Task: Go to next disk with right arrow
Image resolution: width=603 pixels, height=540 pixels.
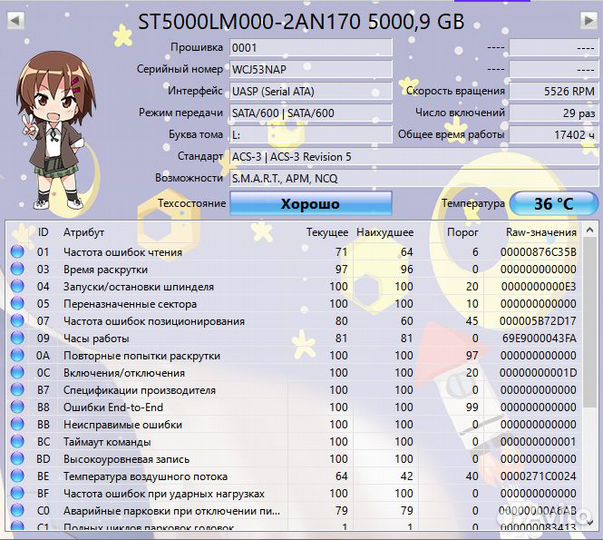Action: click(588, 20)
